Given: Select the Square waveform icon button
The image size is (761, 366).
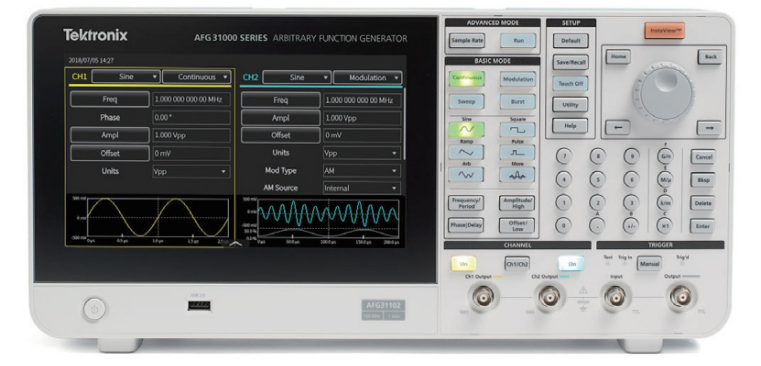Looking at the screenshot, I should tap(517, 130).
